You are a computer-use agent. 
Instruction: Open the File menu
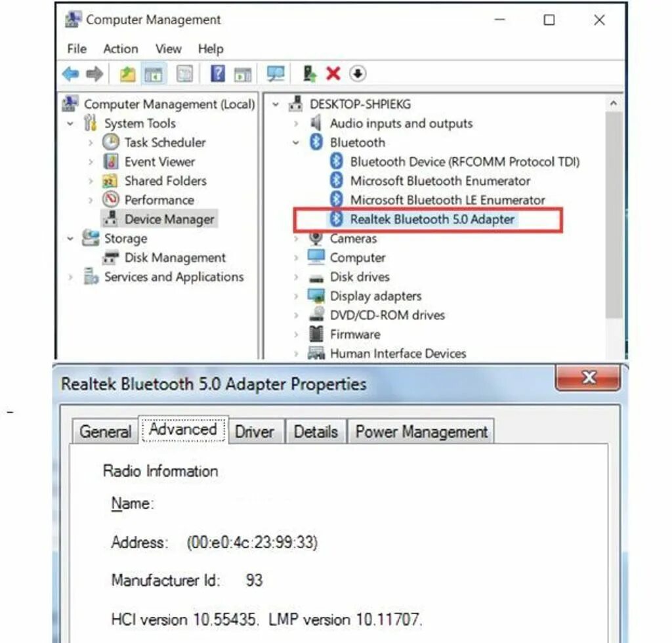click(x=77, y=49)
